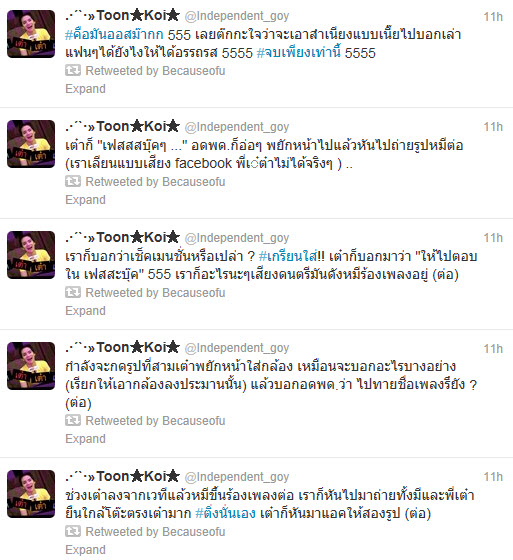
Task: Open hashtag #ตึ่งนั่นเอง in last tweet
Action: [225, 513]
